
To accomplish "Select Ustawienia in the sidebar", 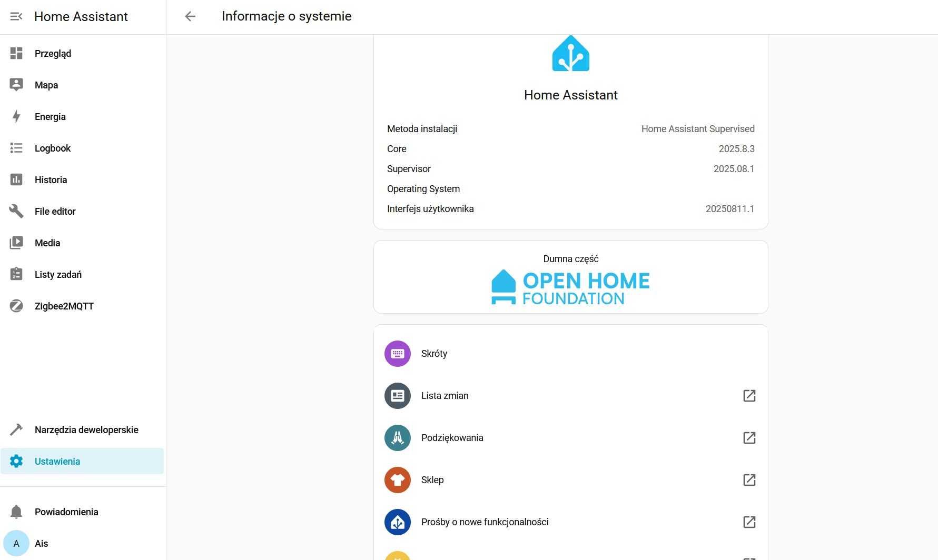I will point(82,461).
